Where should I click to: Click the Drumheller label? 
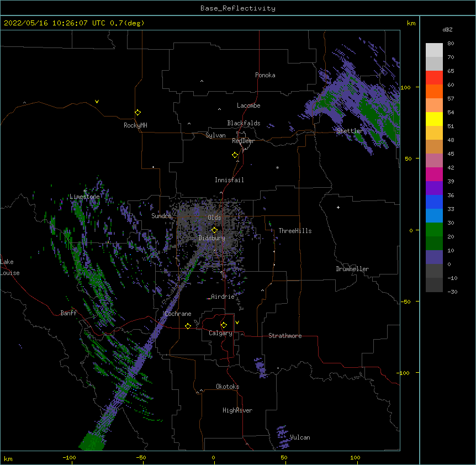coord(352,269)
